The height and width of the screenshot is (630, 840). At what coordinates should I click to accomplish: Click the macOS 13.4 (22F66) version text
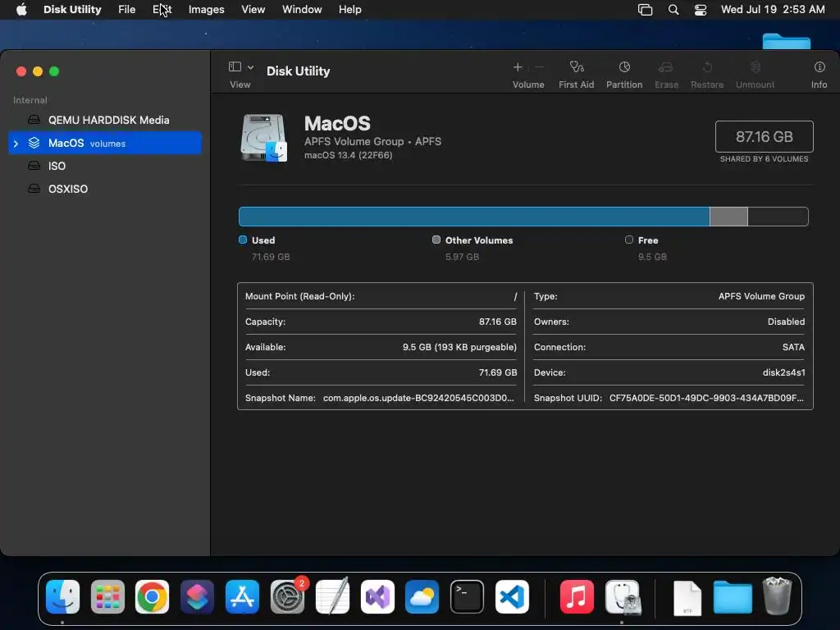348,155
